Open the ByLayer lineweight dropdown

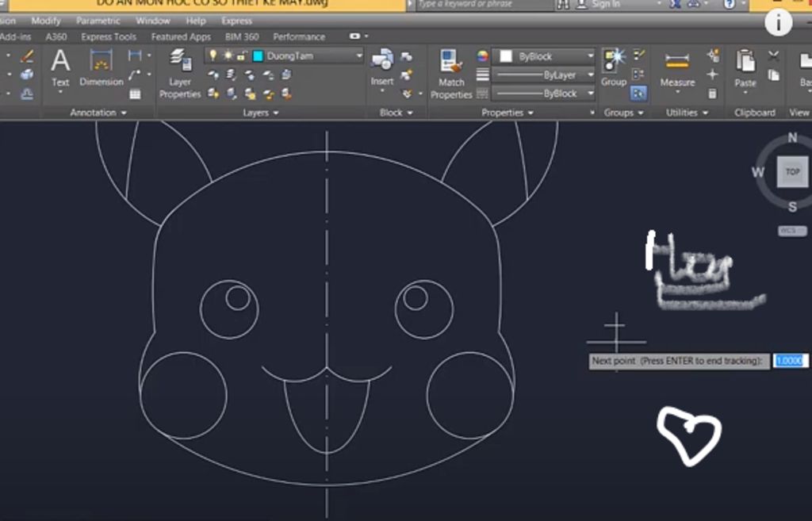click(544, 75)
